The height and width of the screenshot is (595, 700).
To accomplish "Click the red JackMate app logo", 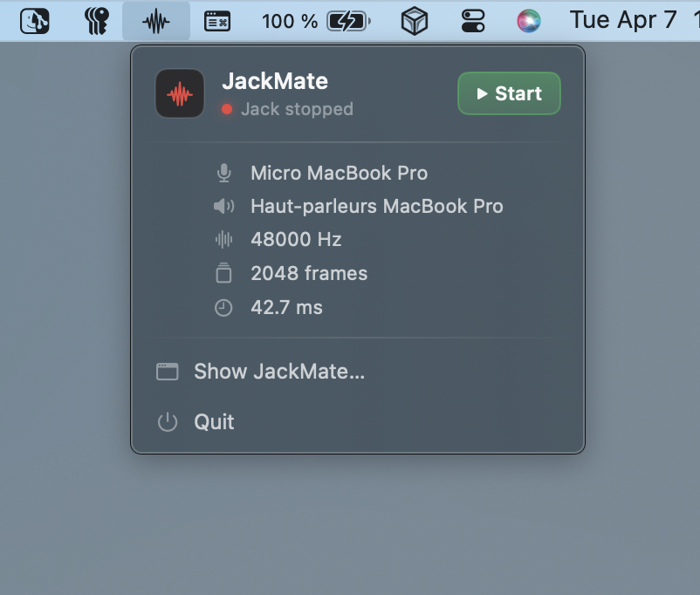I will point(180,94).
